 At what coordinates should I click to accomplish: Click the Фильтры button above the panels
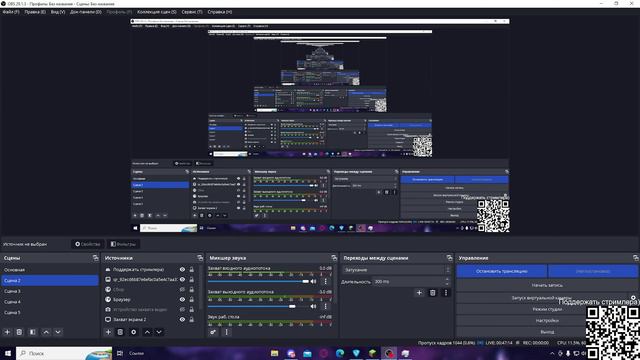pos(123,244)
